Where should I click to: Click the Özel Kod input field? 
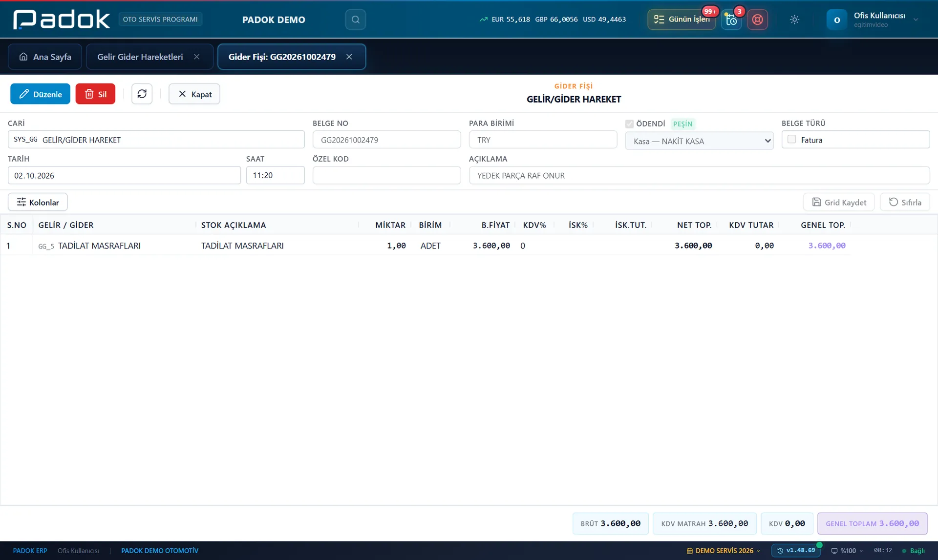point(386,175)
